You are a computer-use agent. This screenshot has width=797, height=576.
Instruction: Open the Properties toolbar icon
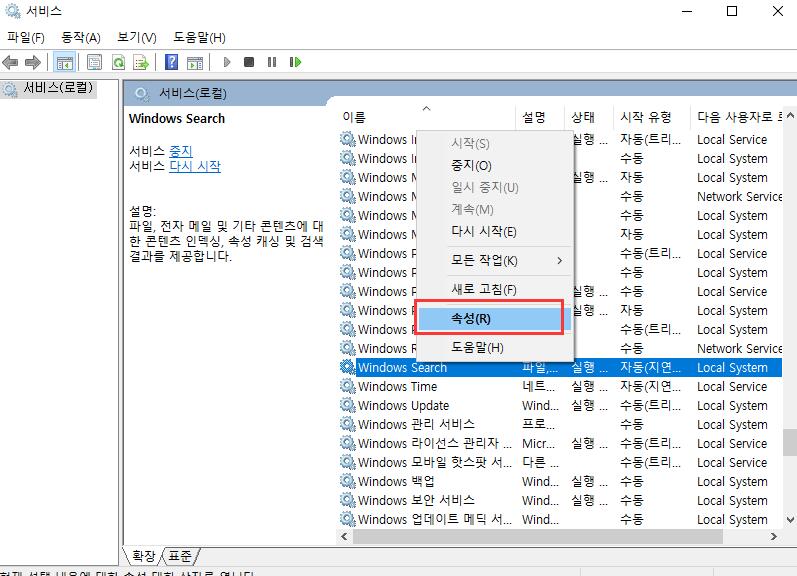coord(95,63)
